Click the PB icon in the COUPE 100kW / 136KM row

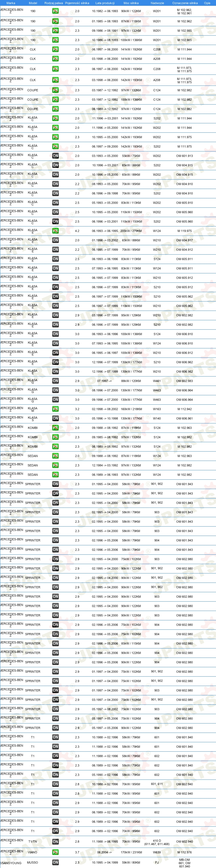point(55,100)
